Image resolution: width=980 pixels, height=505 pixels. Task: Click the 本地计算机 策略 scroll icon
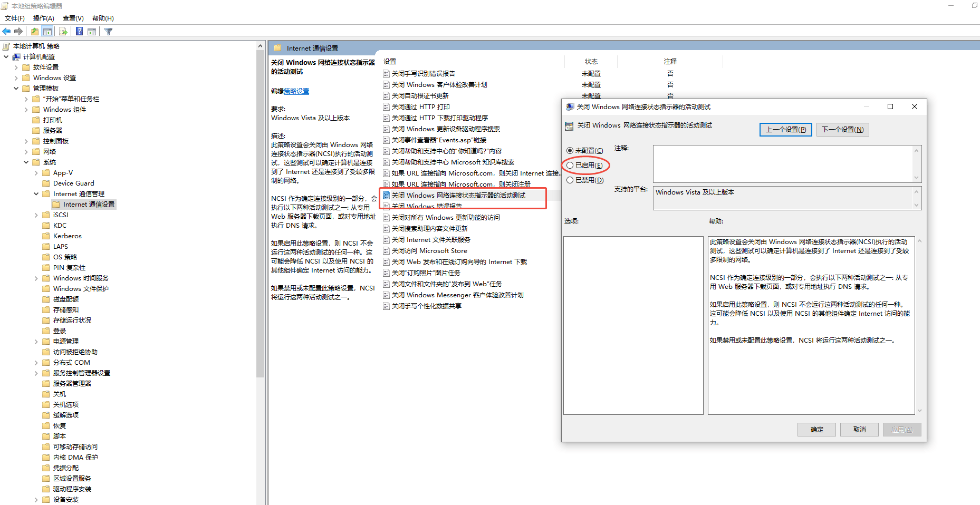point(6,46)
